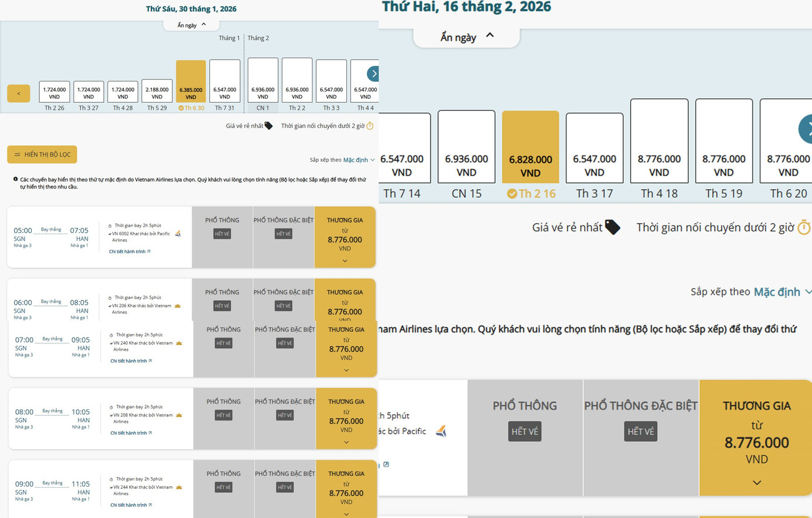Click the lotus logo on flight VN 206
Screen dimensions: 812x518
(x=178, y=305)
